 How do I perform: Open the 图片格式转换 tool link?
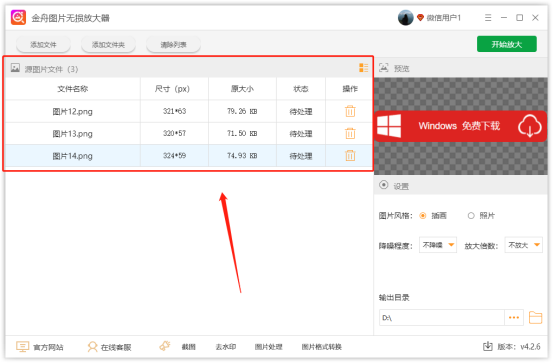[x=322, y=347]
